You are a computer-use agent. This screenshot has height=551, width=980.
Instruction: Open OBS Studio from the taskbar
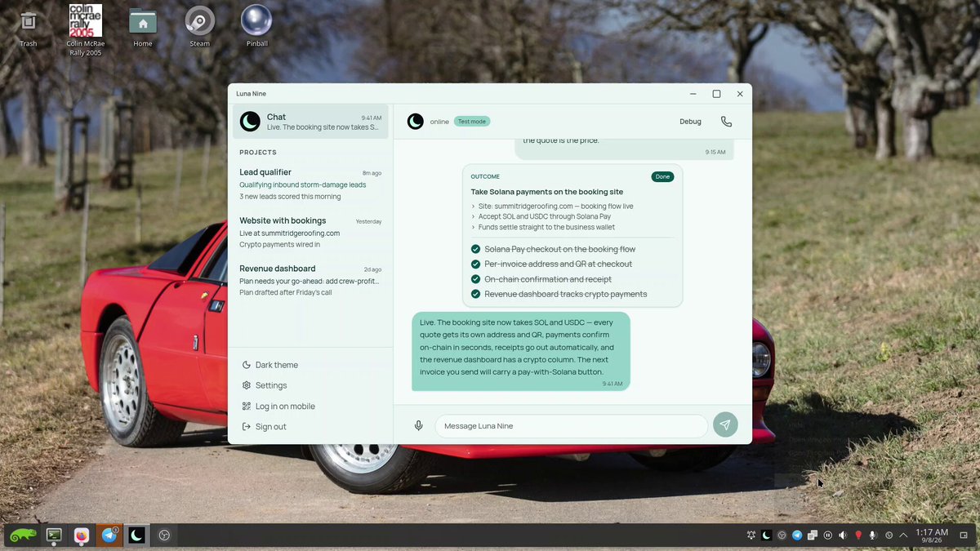[164, 535]
